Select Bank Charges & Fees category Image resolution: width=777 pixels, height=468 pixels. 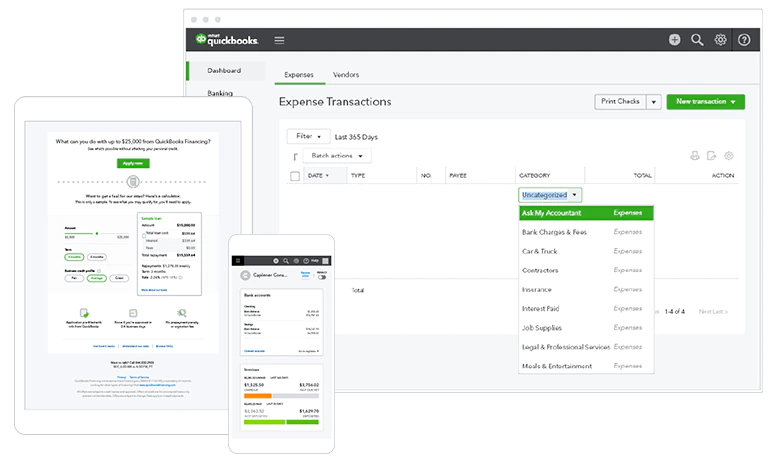tap(586, 232)
